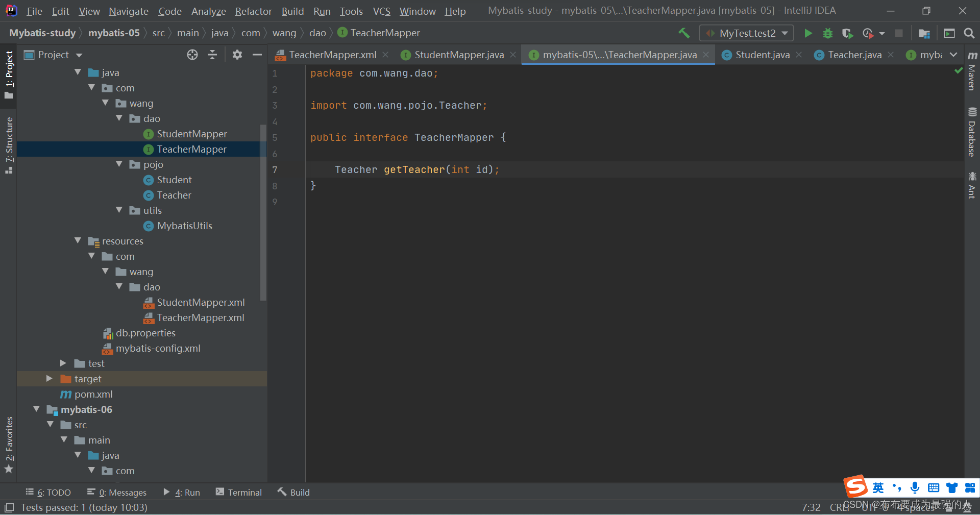Collapse the pojo package

pyautogui.click(x=119, y=164)
